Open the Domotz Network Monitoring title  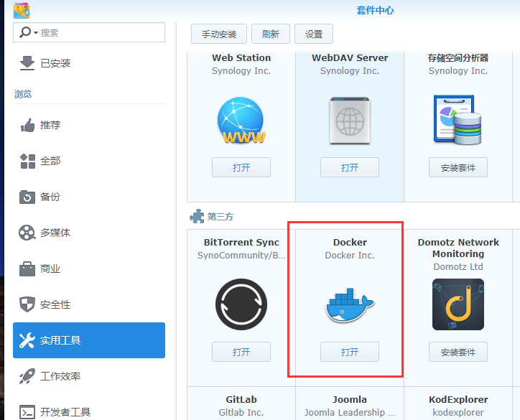[458, 248]
